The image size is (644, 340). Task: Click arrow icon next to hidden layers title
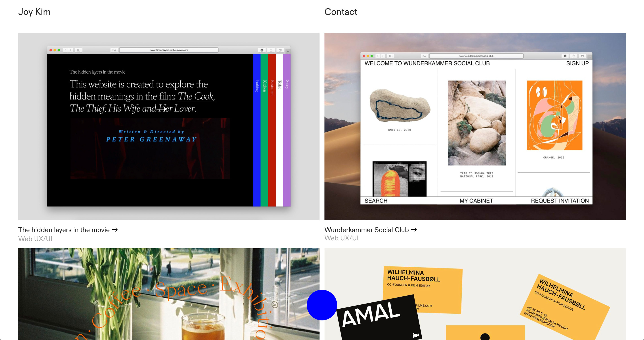[115, 230]
